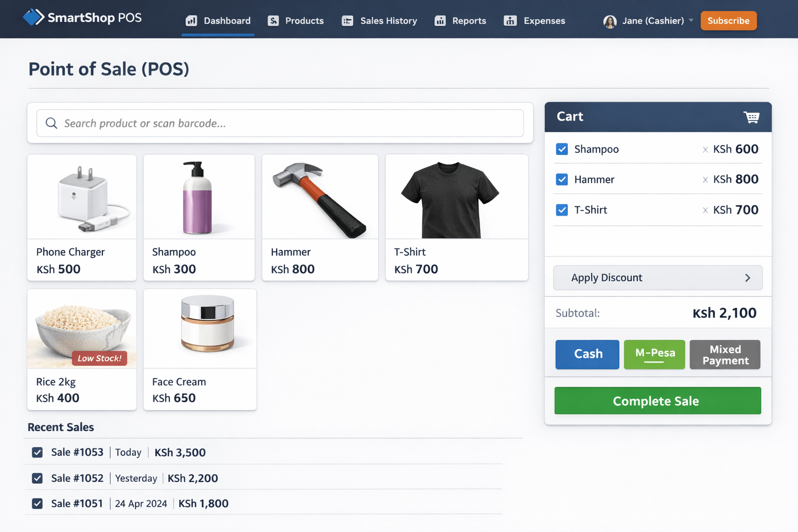Open the Sales History tab
This screenshot has height=532, width=798.
[x=379, y=21]
